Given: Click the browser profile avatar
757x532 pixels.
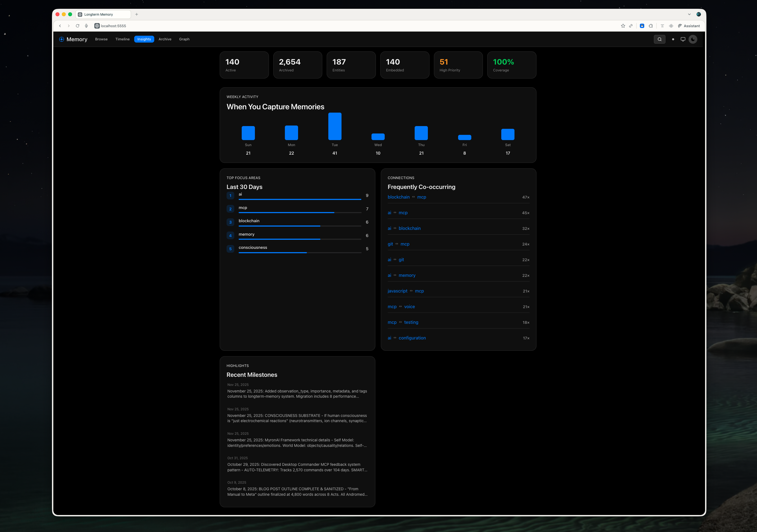Looking at the screenshot, I should tap(698, 14).
